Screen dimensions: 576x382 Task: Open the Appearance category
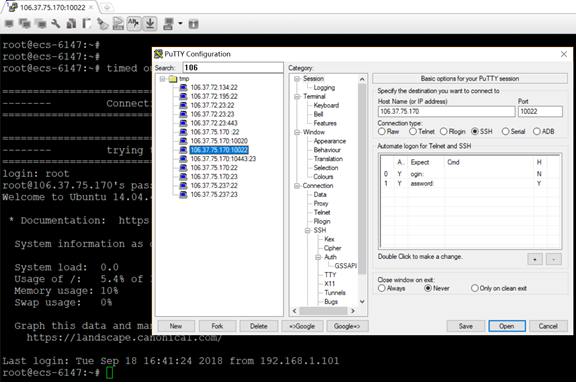click(x=330, y=141)
